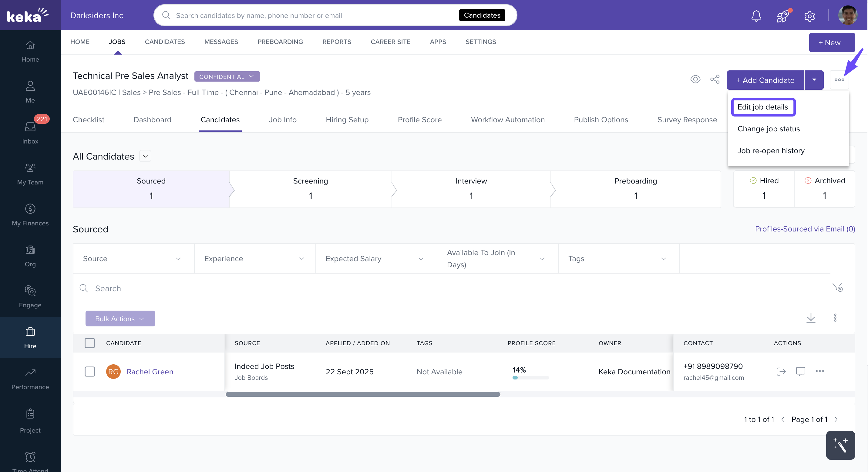Switch to the Hiring Setup tab
The image size is (868, 472).
pos(347,120)
